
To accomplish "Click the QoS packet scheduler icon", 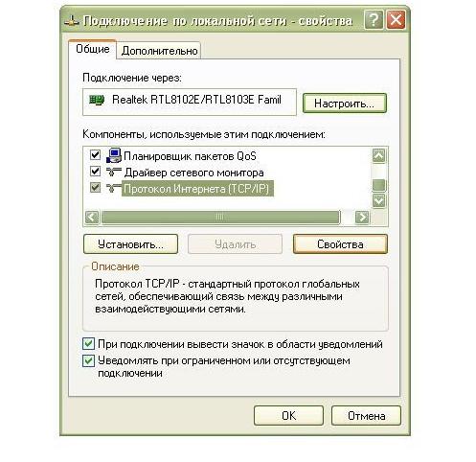I will (x=114, y=155).
